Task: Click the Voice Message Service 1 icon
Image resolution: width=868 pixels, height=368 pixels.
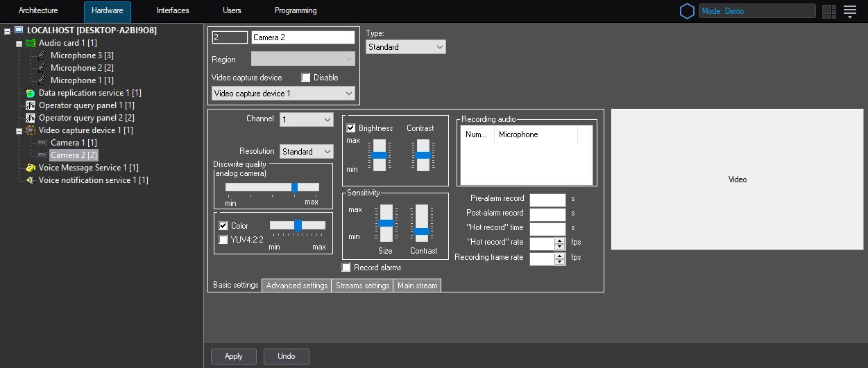Action: point(31,168)
